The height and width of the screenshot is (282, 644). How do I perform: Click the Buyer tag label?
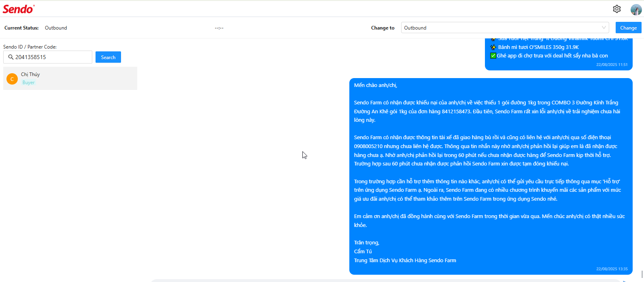(28, 83)
